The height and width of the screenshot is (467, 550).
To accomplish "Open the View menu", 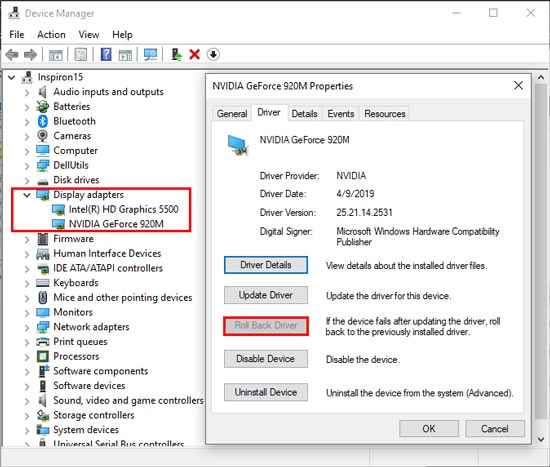I will coord(89,35).
